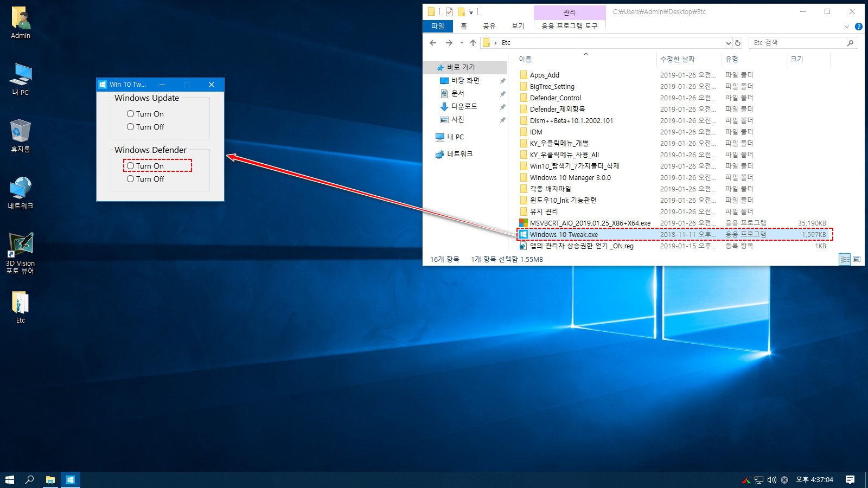Open the action center notification icon
This screenshot has width=868, height=488.
(850, 480)
